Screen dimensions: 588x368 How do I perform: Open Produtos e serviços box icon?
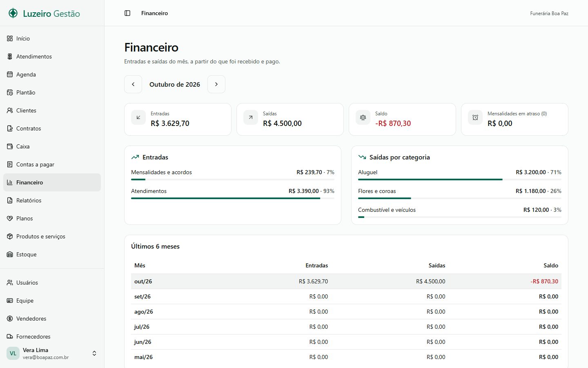pos(10,236)
